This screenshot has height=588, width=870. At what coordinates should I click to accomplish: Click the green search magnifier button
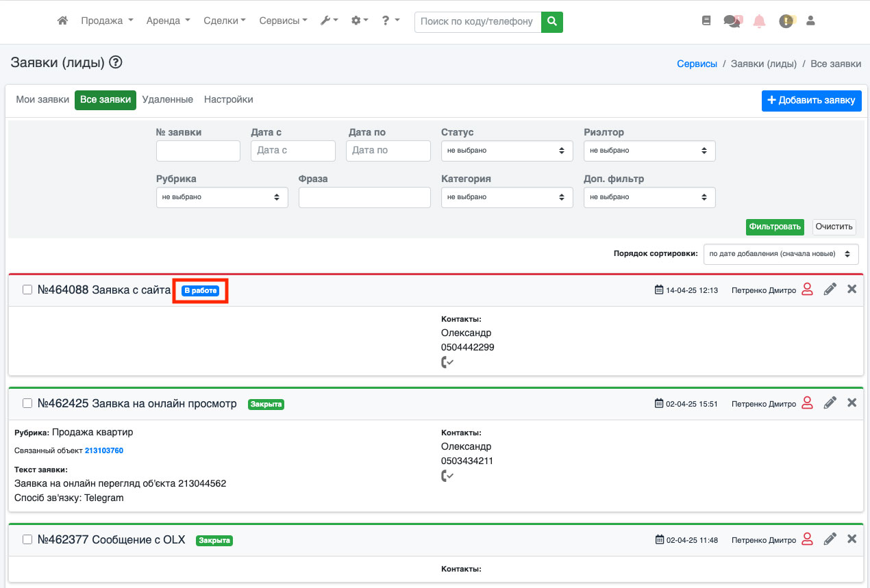551,21
